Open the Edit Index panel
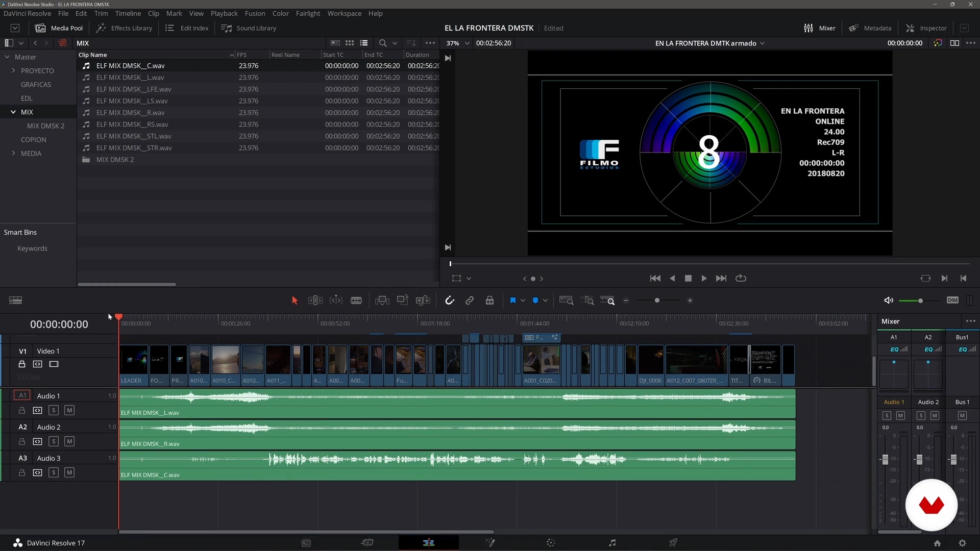This screenshot has height=551, width=980. pyautogui.click(x=187, y=28)
